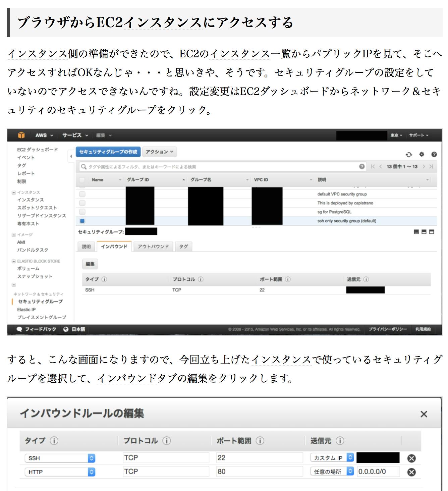This screenshot has height=491, width=448.
Task: Check the 'sg for PostgreSQL' row checkbox
Action: [82, 212]
